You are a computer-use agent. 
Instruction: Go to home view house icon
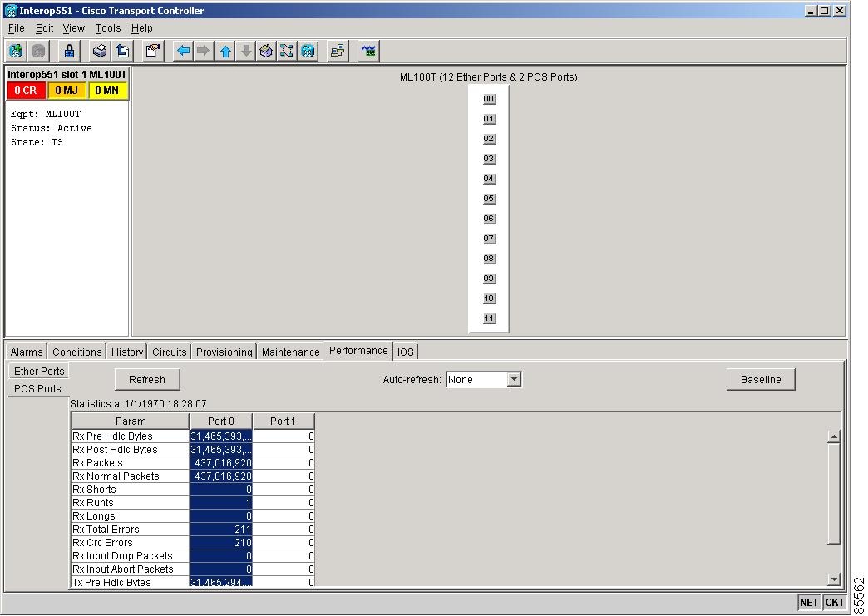pyautogui.click(x=266, y=51)
